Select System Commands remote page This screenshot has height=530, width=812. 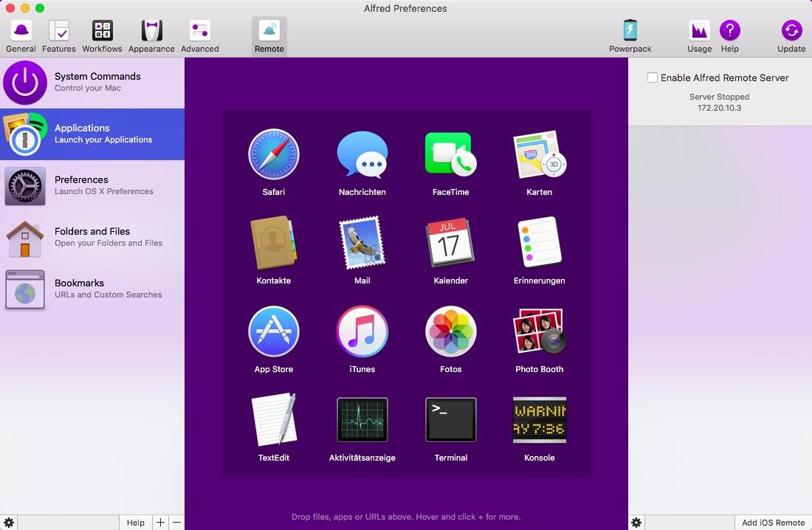click(x=92, y=83)
